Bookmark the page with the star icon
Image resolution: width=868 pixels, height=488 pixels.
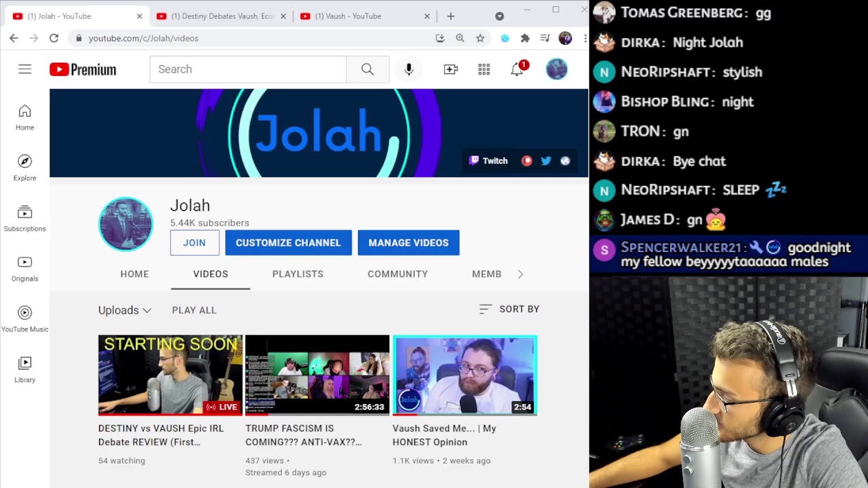(480, 38)
